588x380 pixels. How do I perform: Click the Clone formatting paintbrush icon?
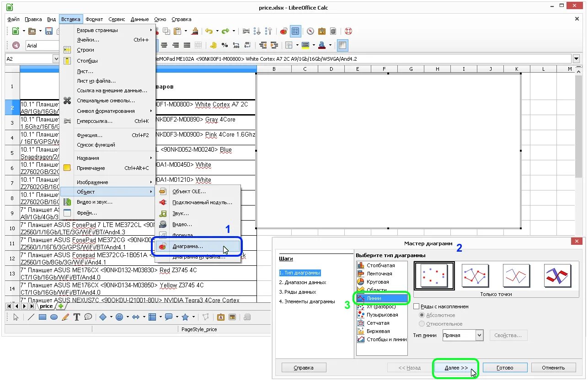pos(195,31)
